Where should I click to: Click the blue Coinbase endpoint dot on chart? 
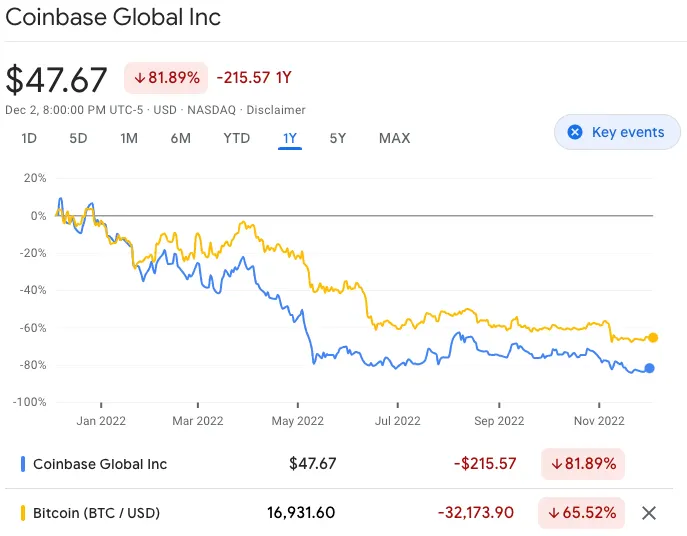click(650, 368)
